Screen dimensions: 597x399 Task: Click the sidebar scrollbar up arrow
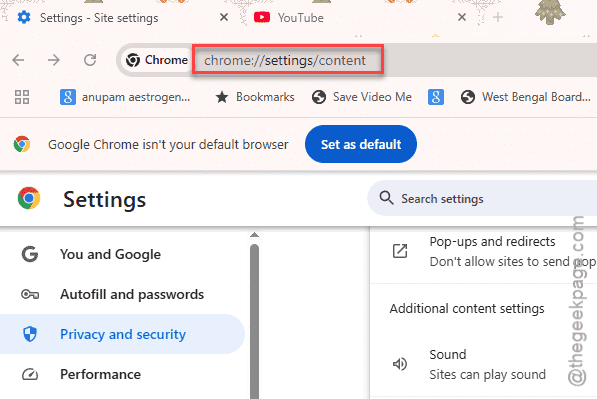point(254,235)
